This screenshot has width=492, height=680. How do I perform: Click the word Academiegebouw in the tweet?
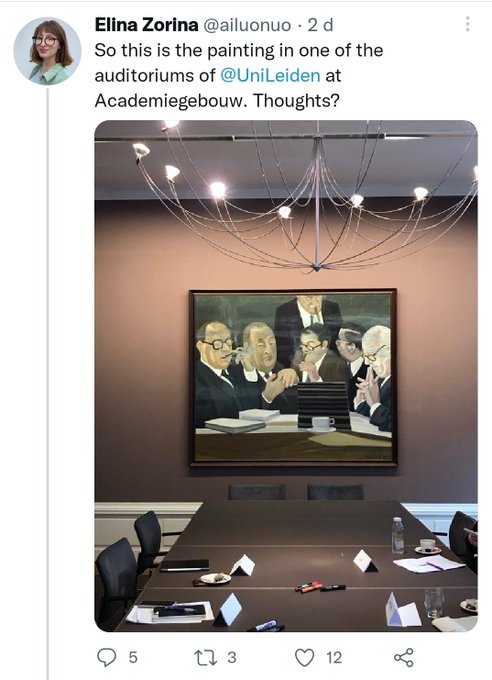171,101
